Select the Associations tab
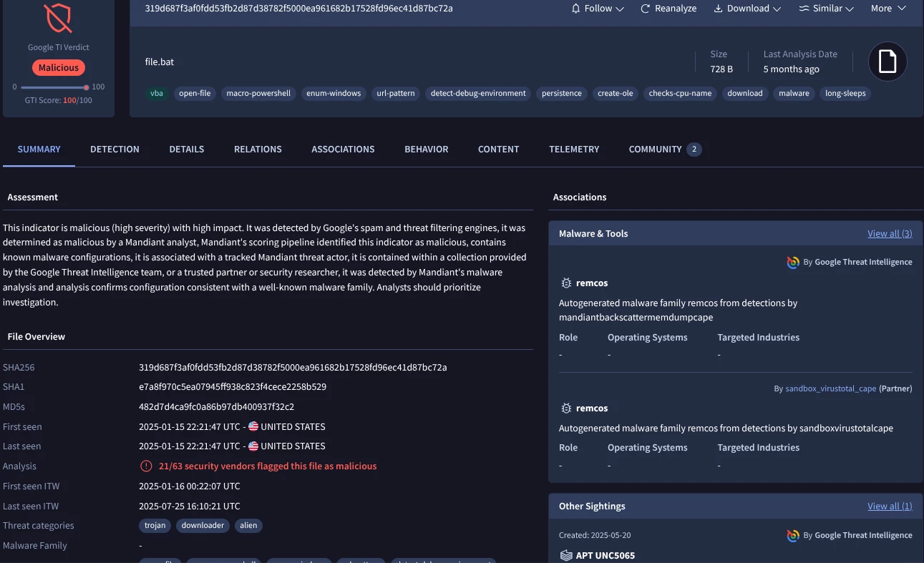Viewport: 924px width, 563px height. (343, 150)
